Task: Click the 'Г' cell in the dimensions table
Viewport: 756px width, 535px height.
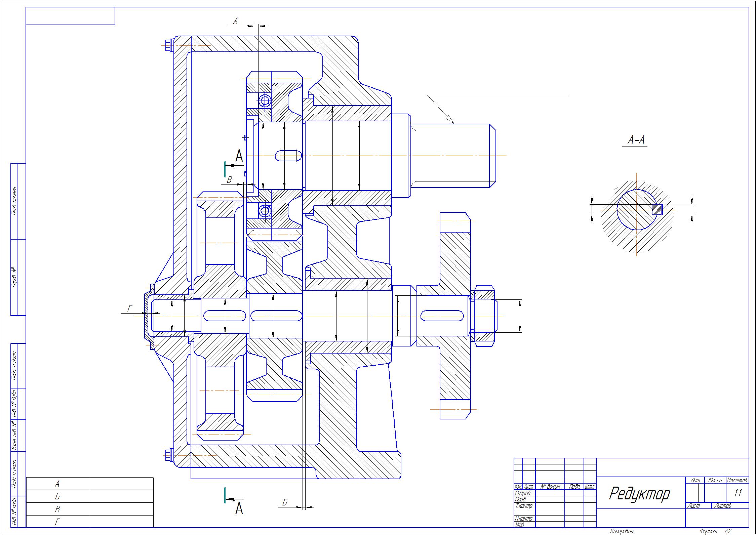Action: 57,522
